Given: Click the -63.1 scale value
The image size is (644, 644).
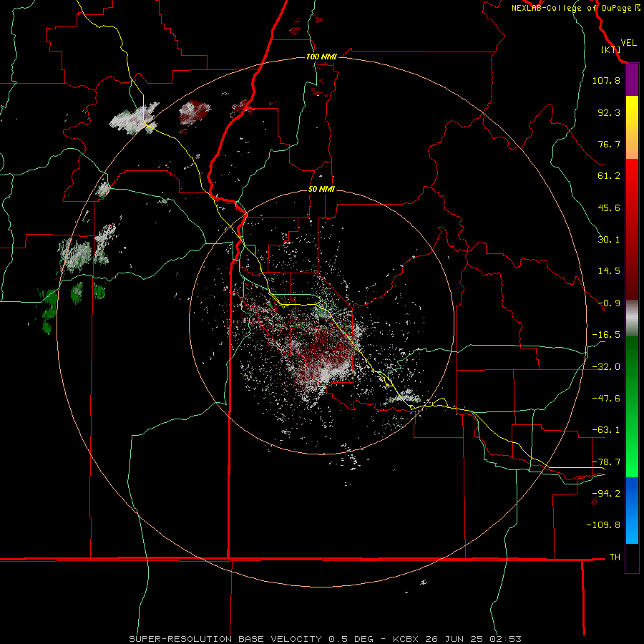Looking at the screenshot, I should (606, 430).
